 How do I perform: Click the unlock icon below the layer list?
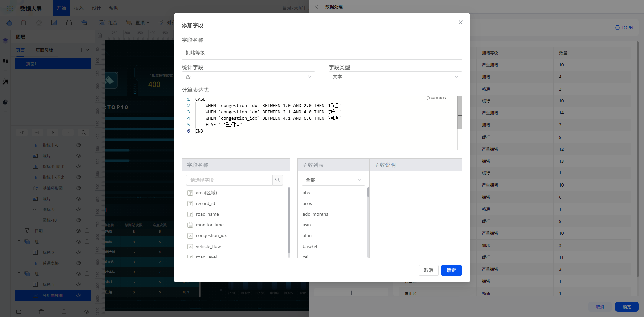(x=64, y=312)
